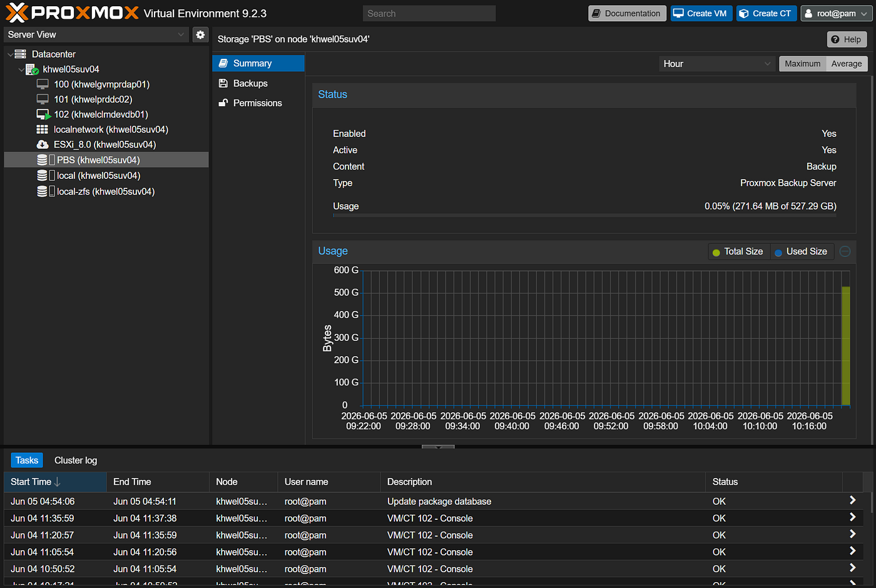Click the PBS storage database icon

pyautogui.click(x=42, y=160)
